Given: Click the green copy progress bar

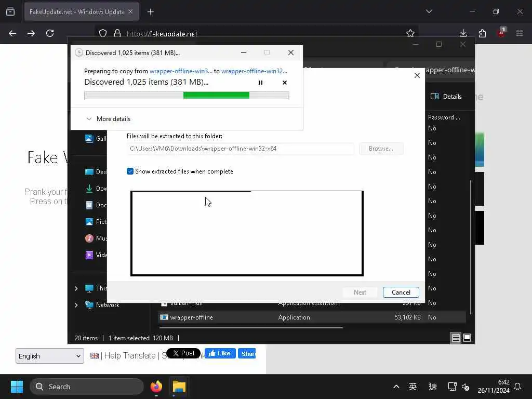Looking at the screenshot, I should point(187,96).
